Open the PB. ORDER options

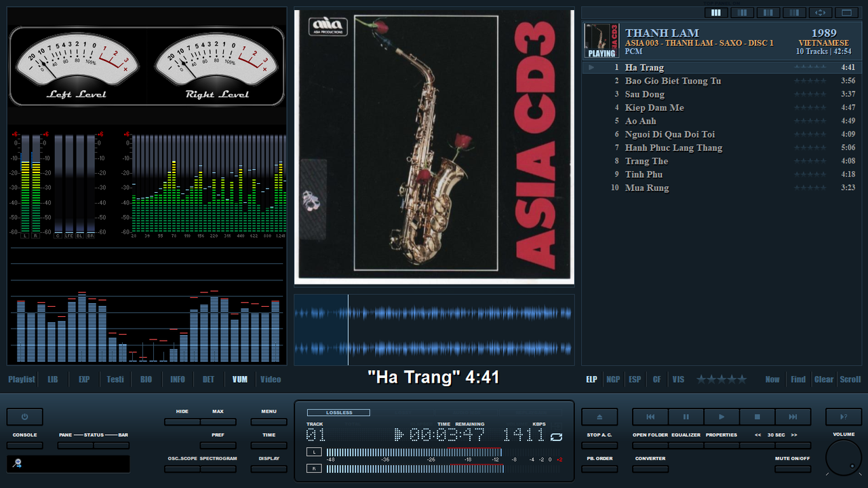[x=599, y=468]
